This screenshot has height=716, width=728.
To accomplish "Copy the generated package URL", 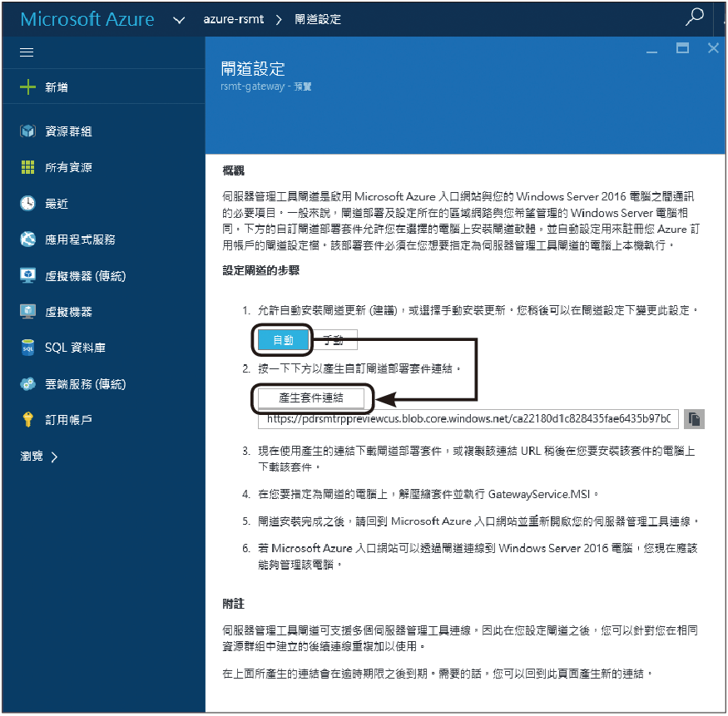I will tap(694, 419).
